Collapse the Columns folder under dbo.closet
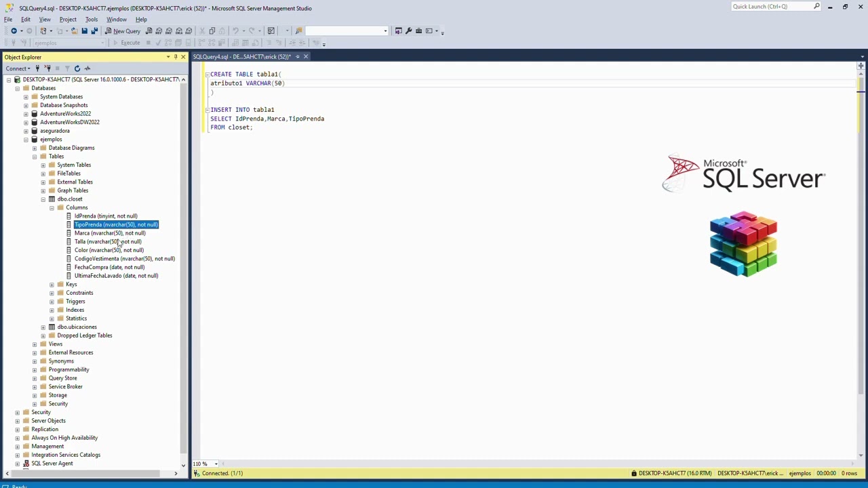This screenshot has width=868, height=488. [52, 208]
